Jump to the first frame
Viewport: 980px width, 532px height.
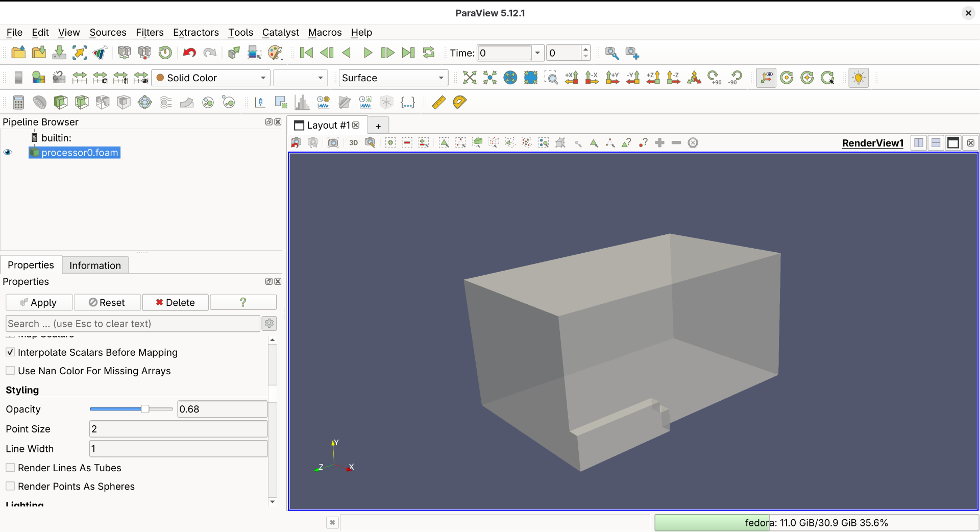tap(306, 53)
